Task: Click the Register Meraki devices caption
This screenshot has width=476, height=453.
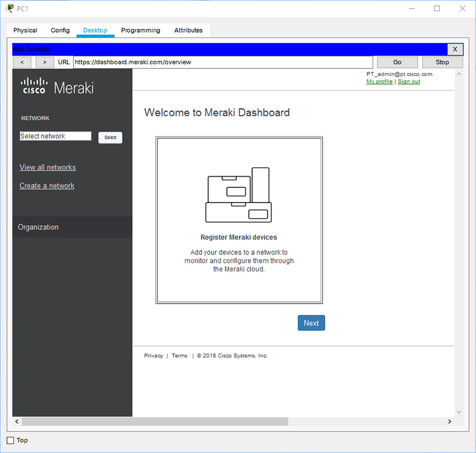Action: pos(239,237)
